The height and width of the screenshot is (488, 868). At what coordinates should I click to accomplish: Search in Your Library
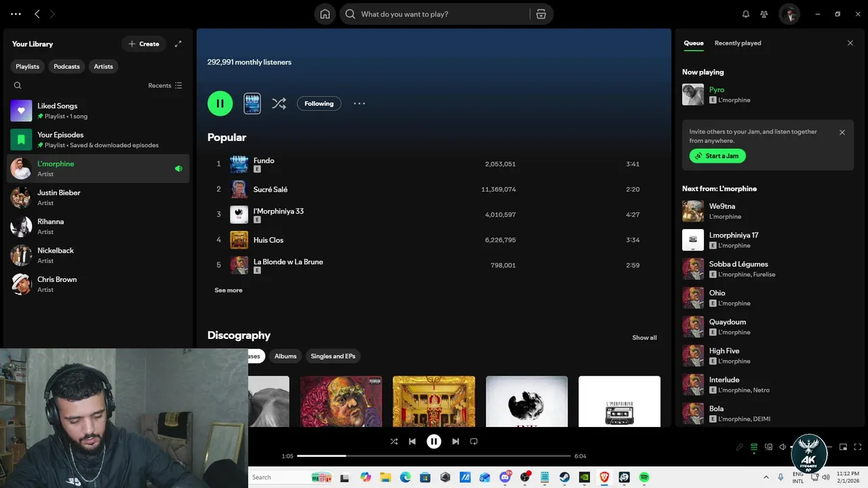click(18, 85)
